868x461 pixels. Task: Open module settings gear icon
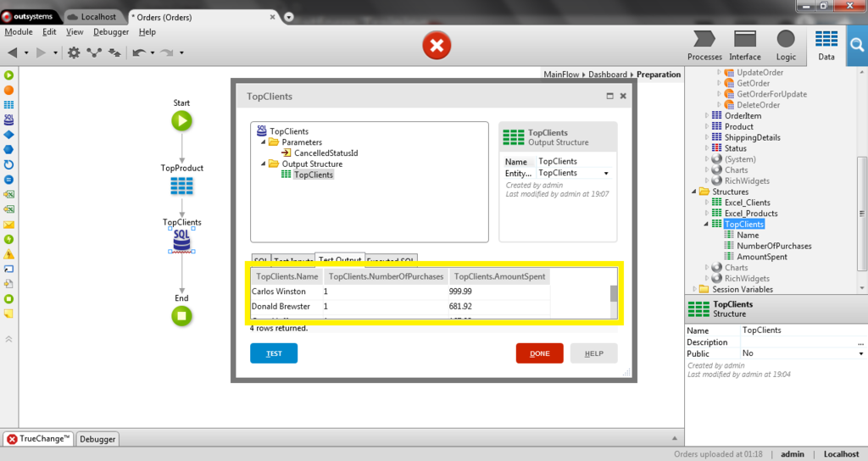pos(74,53)
